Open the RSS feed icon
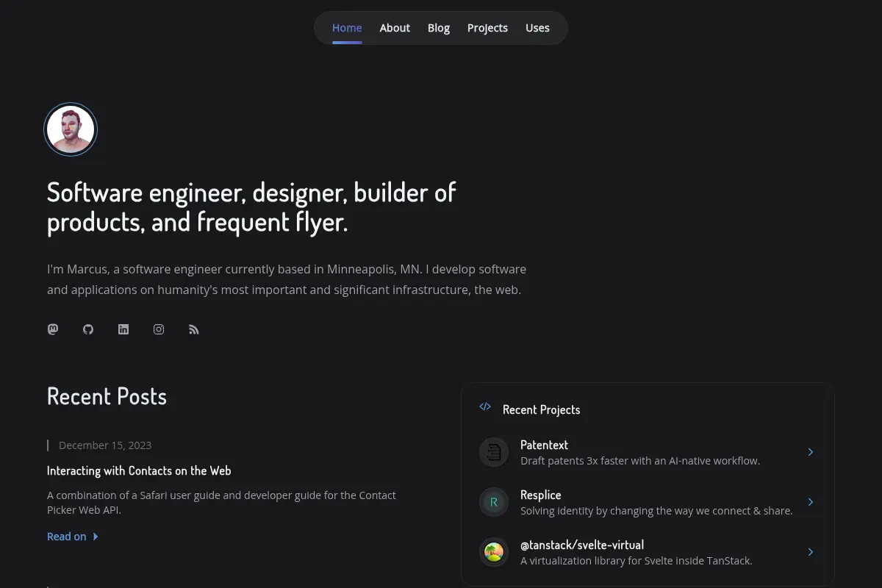Image resolution: width=882 pixels, height=588 pixels. [194, 329]
